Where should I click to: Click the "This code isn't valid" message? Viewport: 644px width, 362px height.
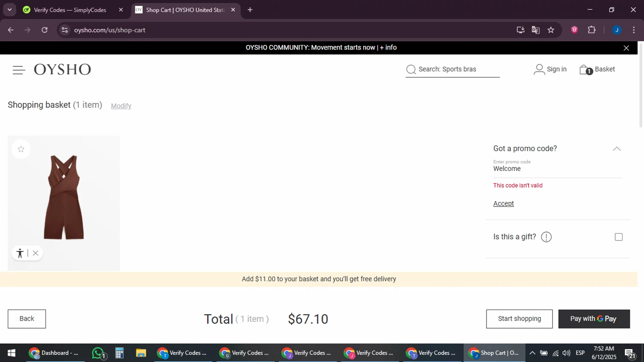point(518,186)
